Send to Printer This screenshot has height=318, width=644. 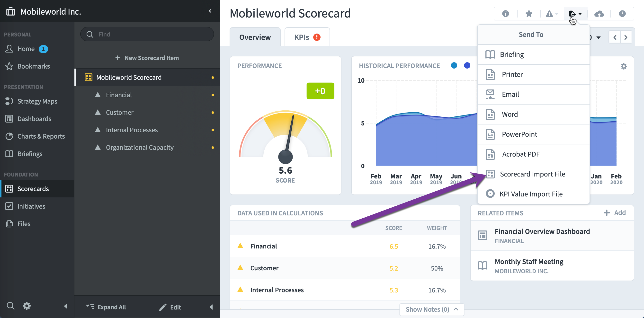[x=534, y=74]
